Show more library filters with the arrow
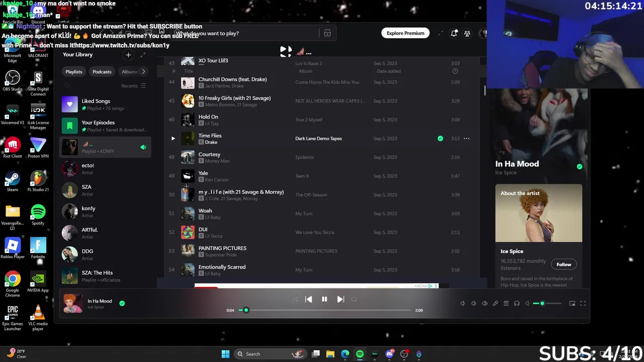Viewport: 644px width, 362px height. 143,71
